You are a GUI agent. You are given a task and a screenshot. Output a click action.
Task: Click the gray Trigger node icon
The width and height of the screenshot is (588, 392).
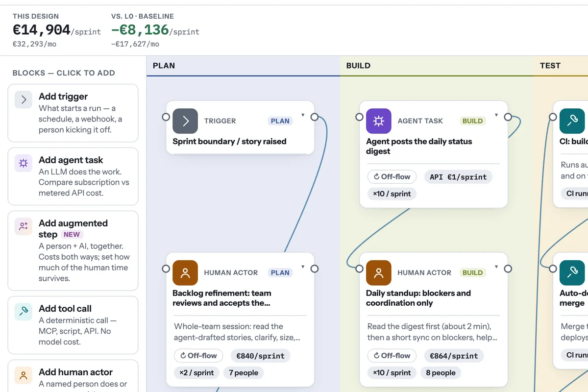coord(185,121)
